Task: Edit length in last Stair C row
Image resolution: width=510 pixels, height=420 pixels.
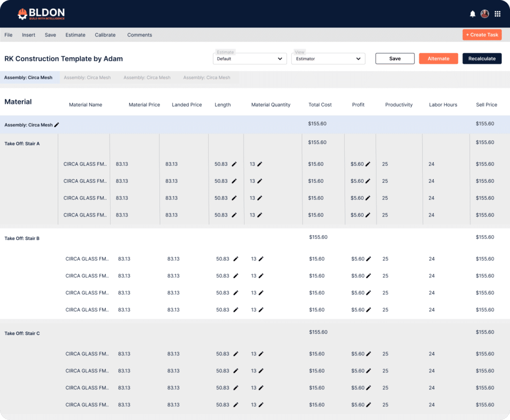Action: tap(236, 405)
